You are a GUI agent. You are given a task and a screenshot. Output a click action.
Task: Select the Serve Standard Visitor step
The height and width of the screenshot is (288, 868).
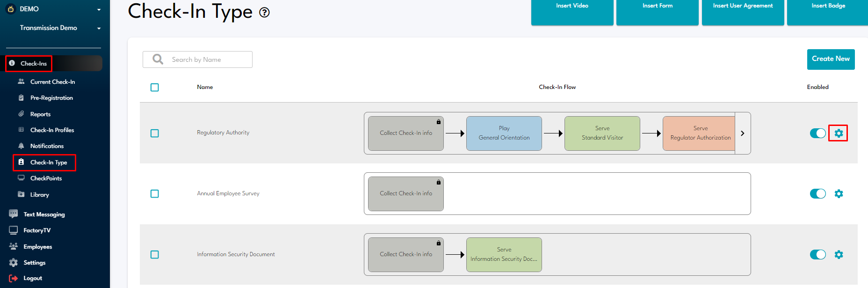pyautogui.click(x=602, y=133)
